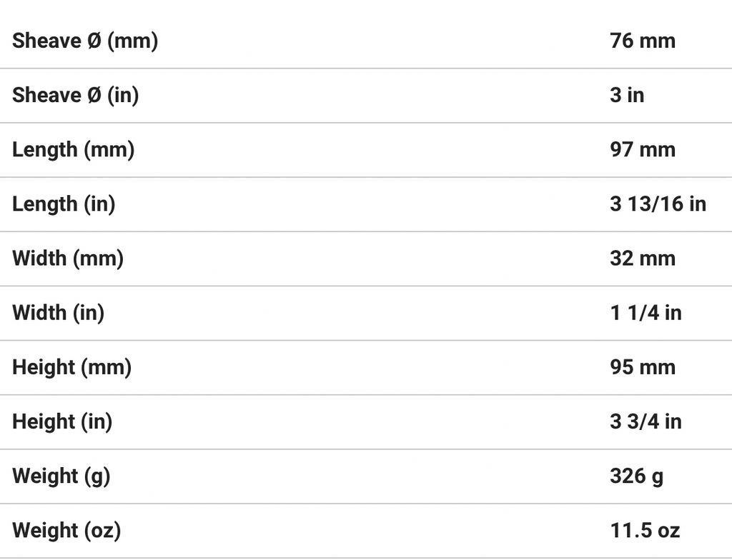Select the 76 mm sheave value
Viewport: 732px width, 560px height.
click(643, 41)
